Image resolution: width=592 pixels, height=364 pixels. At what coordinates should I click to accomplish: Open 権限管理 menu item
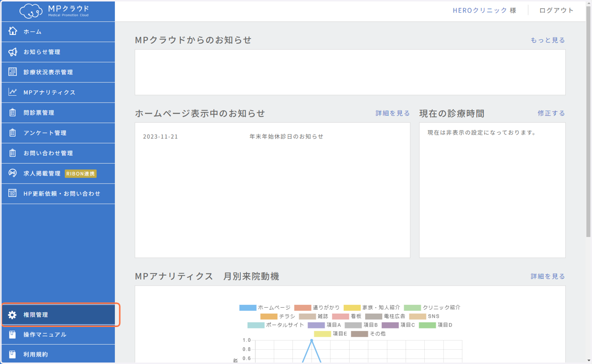pyautogui.click(x=58, y=315)
